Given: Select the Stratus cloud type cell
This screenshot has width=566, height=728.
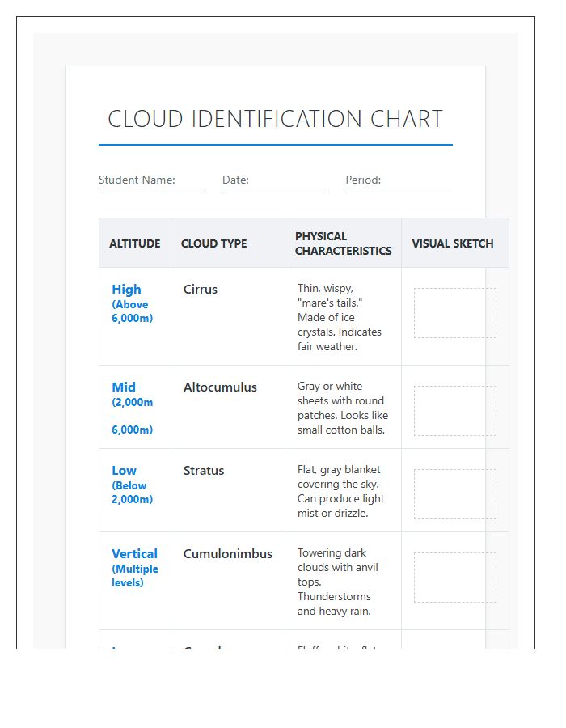Looking at the screenshot, I should click(x=228, y=491).
